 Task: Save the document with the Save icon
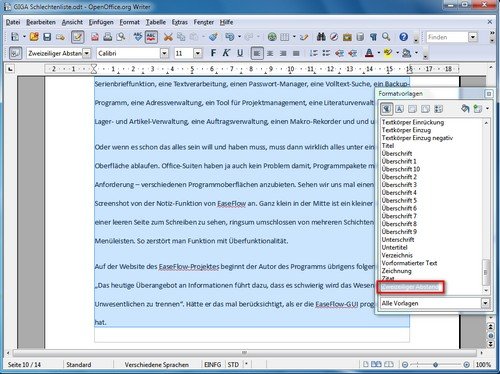(x=47, y=37)
